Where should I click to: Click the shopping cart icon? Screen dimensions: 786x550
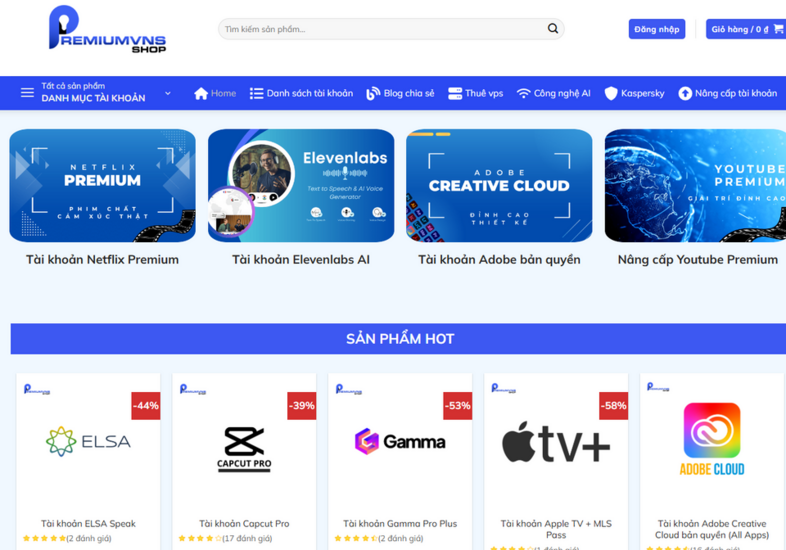(x=778, y=29)
